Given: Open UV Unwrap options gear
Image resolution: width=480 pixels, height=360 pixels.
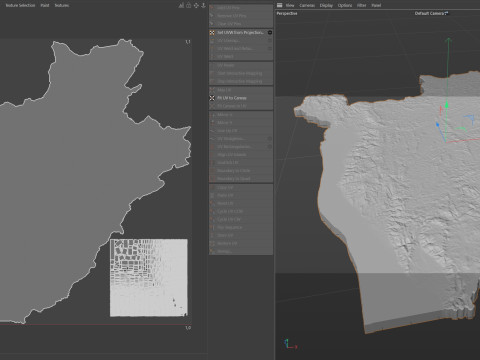Looking at the screenshot, I should point(270,40).
